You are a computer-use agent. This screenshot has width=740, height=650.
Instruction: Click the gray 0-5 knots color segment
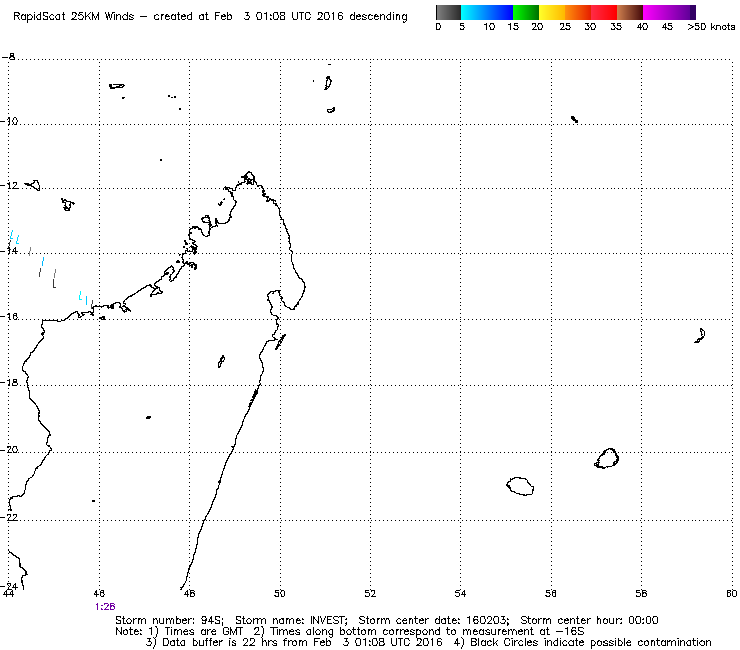448,12
